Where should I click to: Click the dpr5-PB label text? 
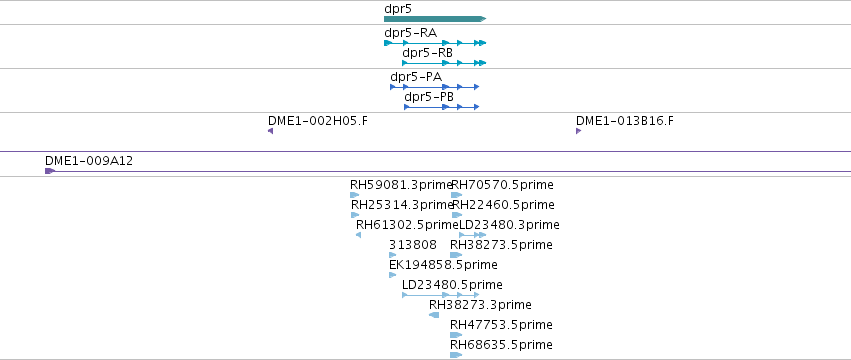pyautogui.click(x=429, y=97)
